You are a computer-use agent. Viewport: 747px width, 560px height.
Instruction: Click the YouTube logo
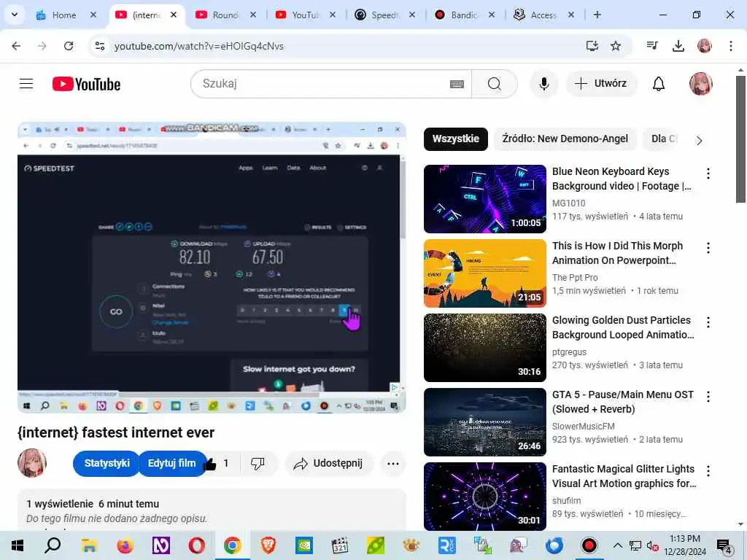86,85
